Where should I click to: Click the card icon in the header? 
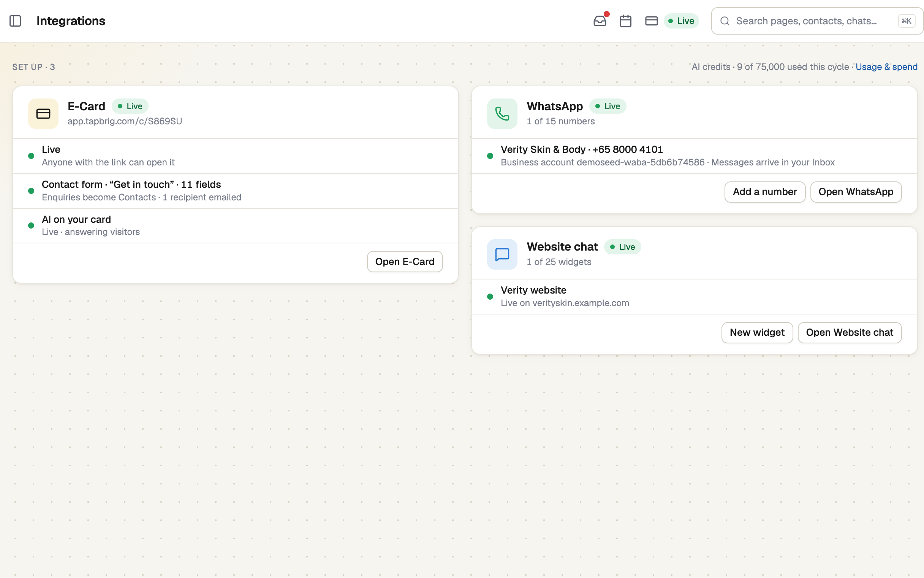[x=651, y=21]
